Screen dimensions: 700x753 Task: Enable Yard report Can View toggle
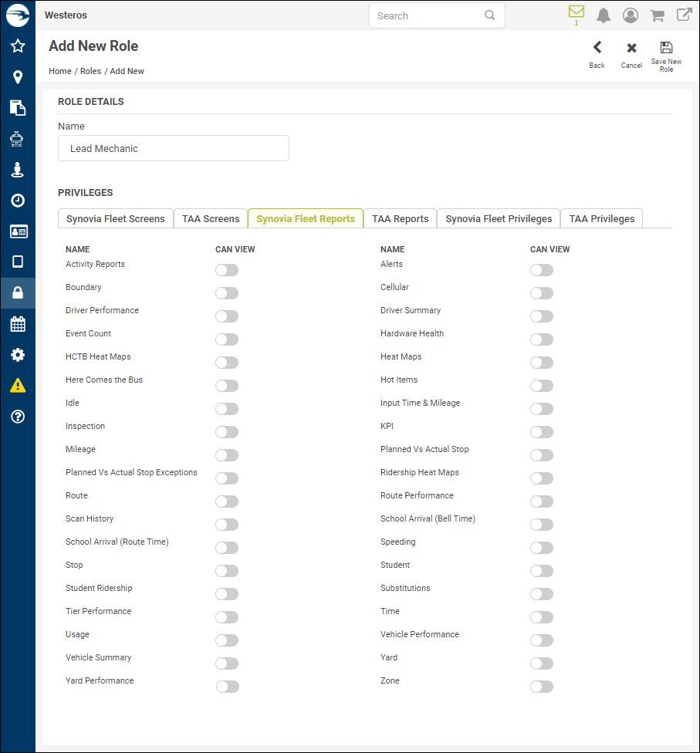[542, 664]
